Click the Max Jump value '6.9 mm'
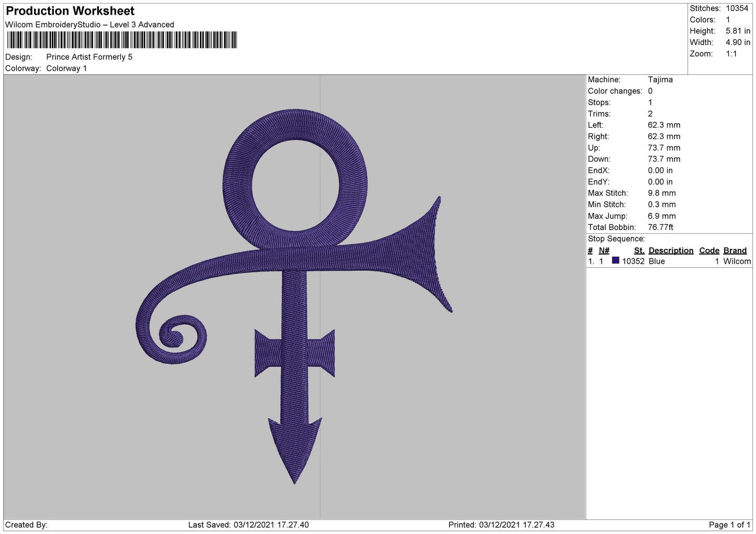 [662, 216]
